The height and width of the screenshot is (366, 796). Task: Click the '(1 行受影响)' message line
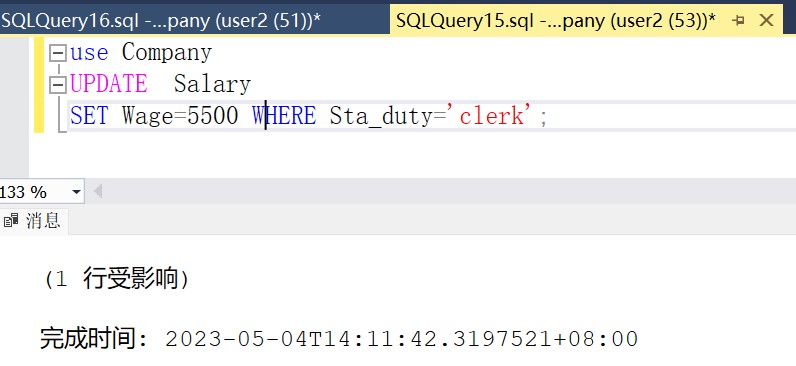pos(116,279)
